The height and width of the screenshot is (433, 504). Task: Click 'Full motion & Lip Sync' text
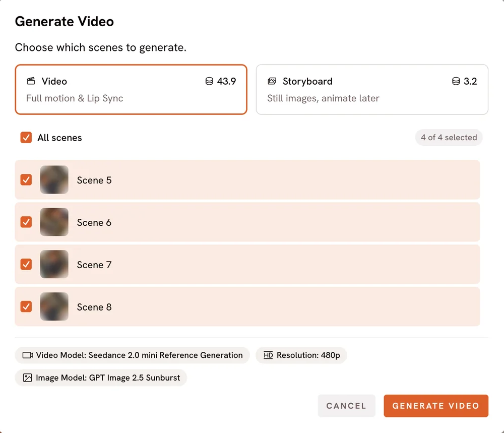coord(75,98)
